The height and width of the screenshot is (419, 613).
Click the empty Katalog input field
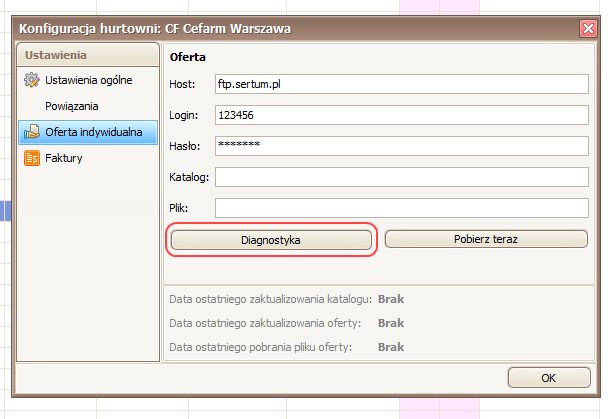[401, 177]
